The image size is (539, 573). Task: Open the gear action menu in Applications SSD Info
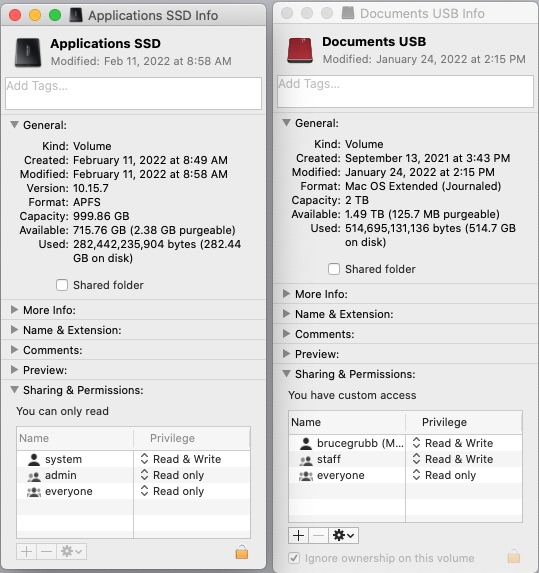click(71, 551)
